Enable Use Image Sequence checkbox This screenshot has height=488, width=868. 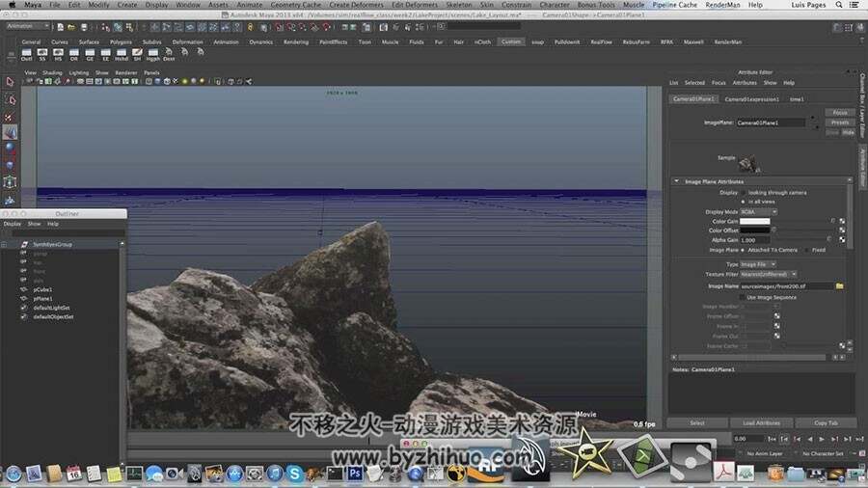[x=742, y=298]
